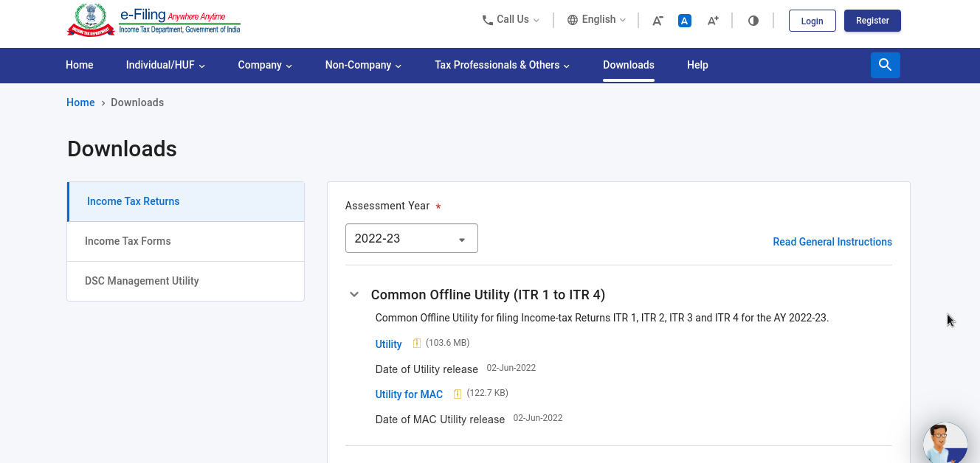Expand the Call Us dropdown
The image size is (980, 463).
[511, 20]
